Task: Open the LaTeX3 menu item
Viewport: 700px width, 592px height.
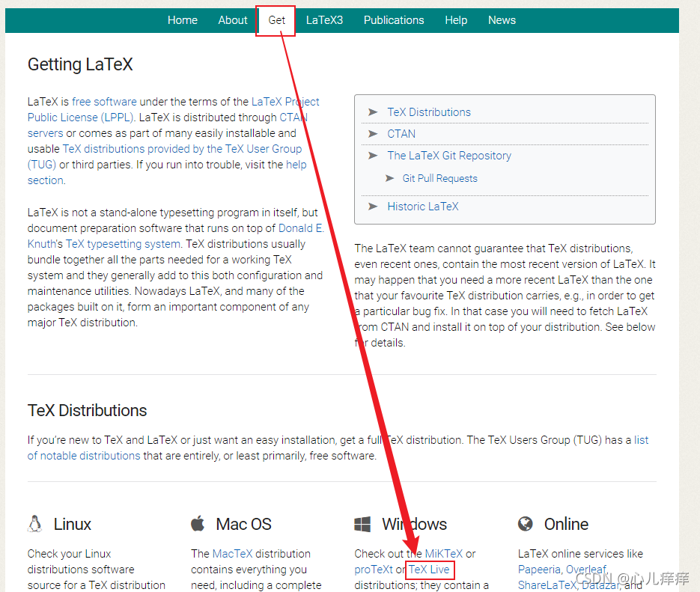Action: [x=325, y=20]
